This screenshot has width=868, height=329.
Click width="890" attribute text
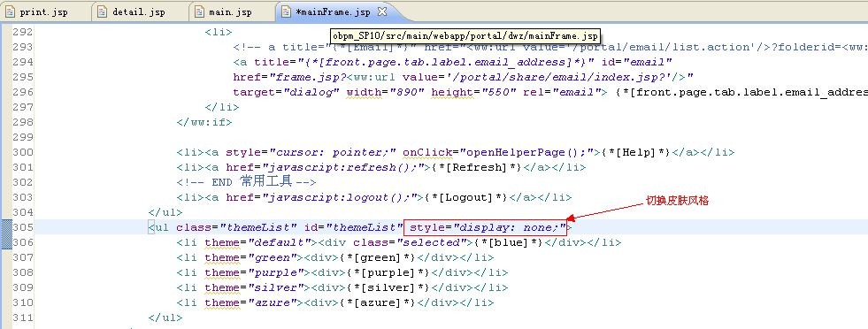[385, 92]
